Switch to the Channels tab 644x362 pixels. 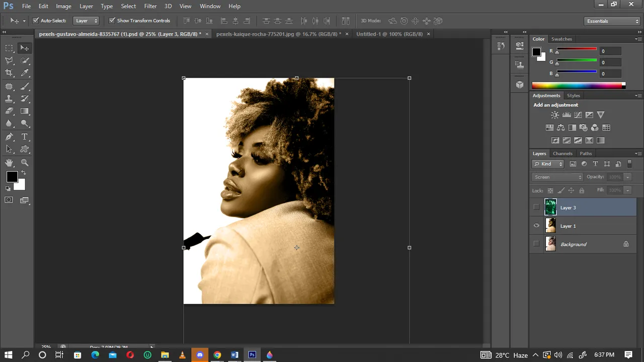[x=562, y=153]
